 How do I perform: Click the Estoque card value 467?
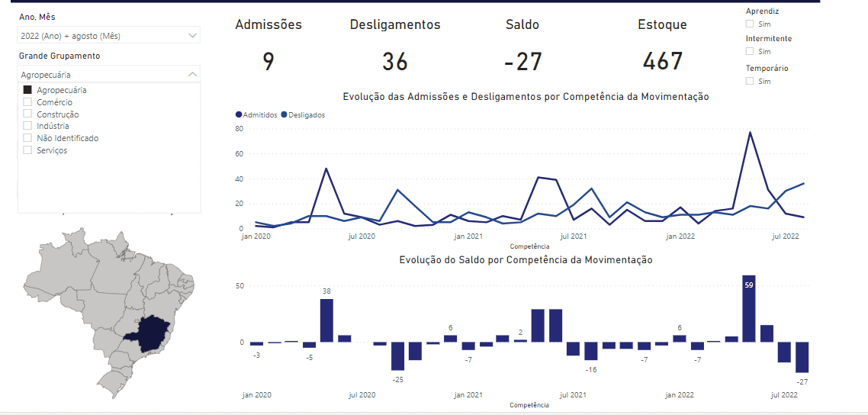pos(662,61)
